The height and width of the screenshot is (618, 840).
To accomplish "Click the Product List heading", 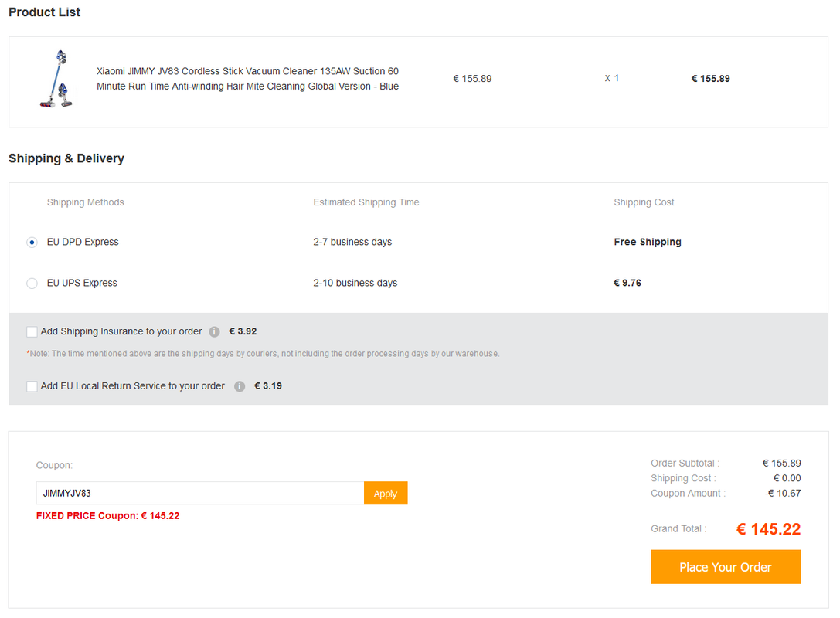I will (45, 12).
